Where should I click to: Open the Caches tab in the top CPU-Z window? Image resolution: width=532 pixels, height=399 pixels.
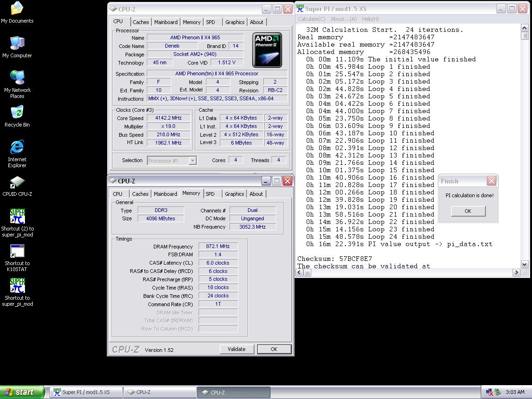(x=141, y=22)
